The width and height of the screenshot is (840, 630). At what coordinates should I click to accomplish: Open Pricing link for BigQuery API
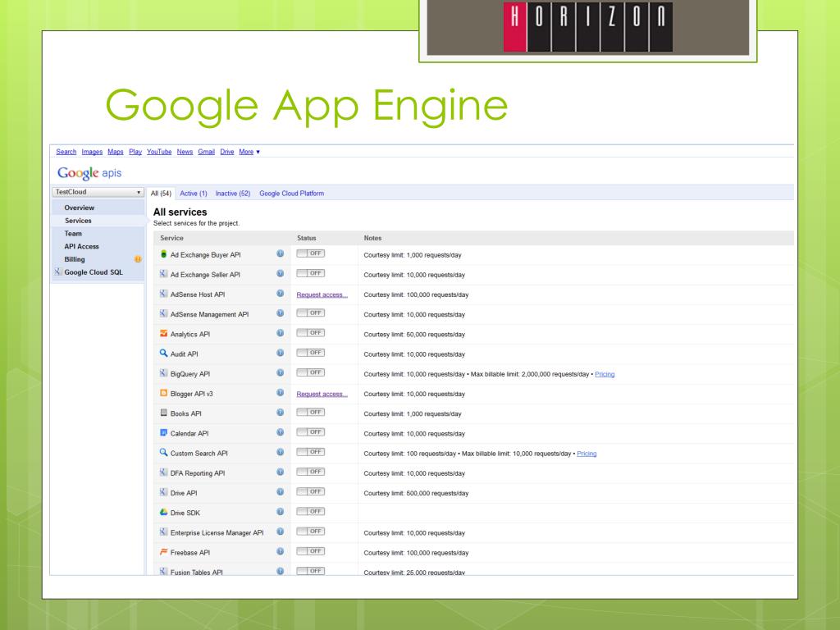click(x=605, y=374)
